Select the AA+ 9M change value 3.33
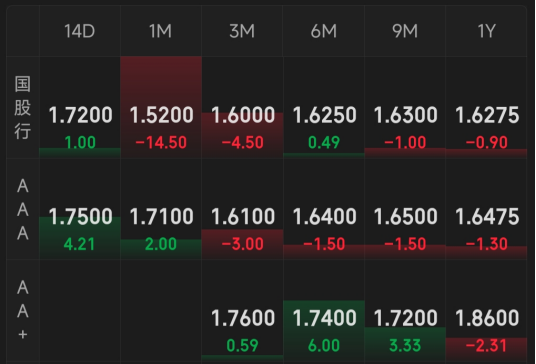 (405, 346)
